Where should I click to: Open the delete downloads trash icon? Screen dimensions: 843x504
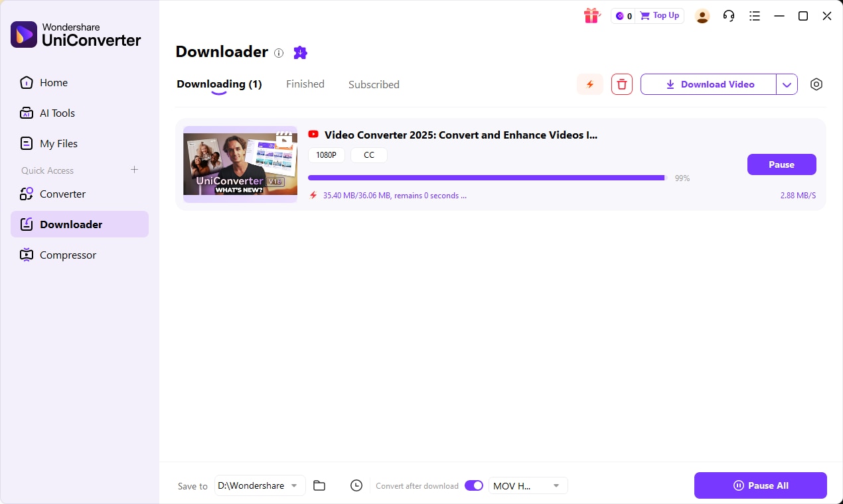[x=621, y=84]
